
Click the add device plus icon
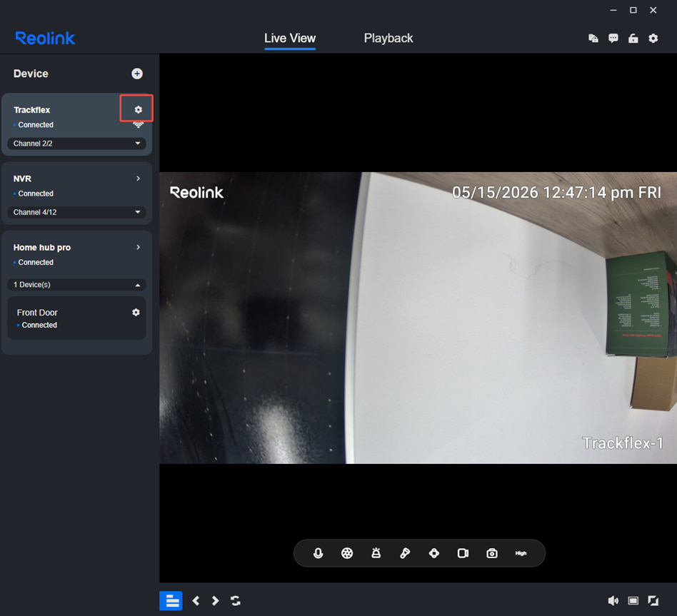(137, 74)
